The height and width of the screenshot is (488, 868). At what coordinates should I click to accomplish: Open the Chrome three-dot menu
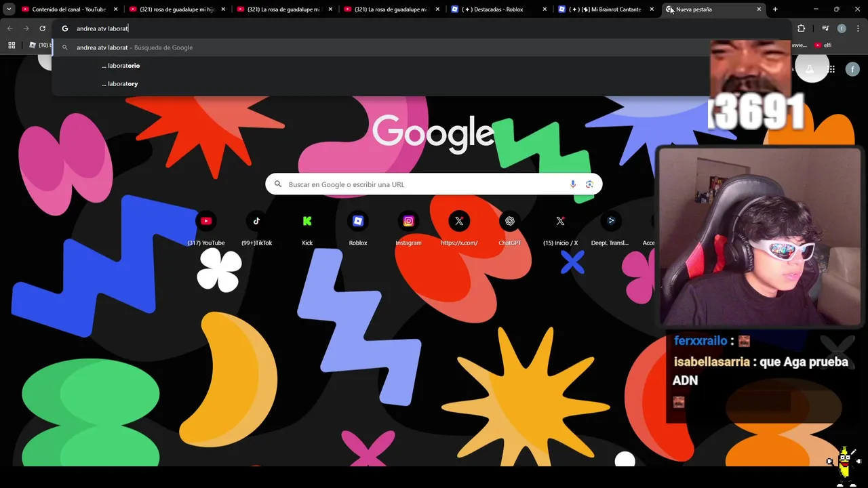[857, 28]
